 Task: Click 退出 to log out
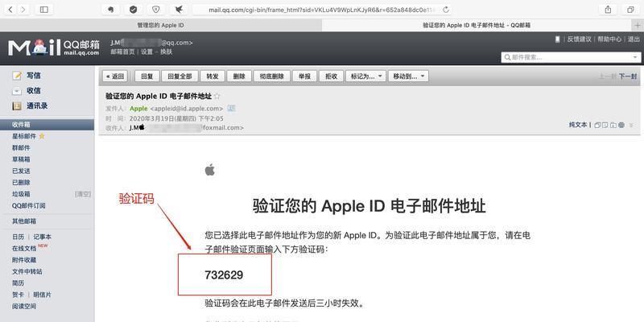click(634, 39)
